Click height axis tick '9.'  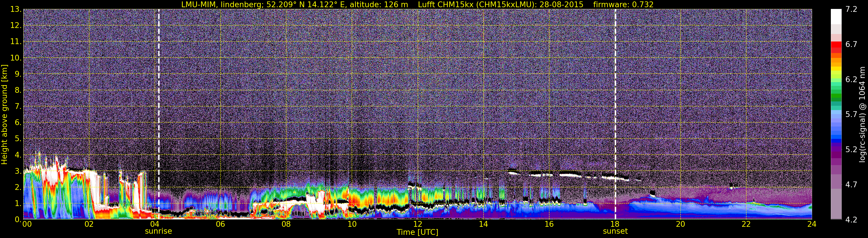coord(18,74)
